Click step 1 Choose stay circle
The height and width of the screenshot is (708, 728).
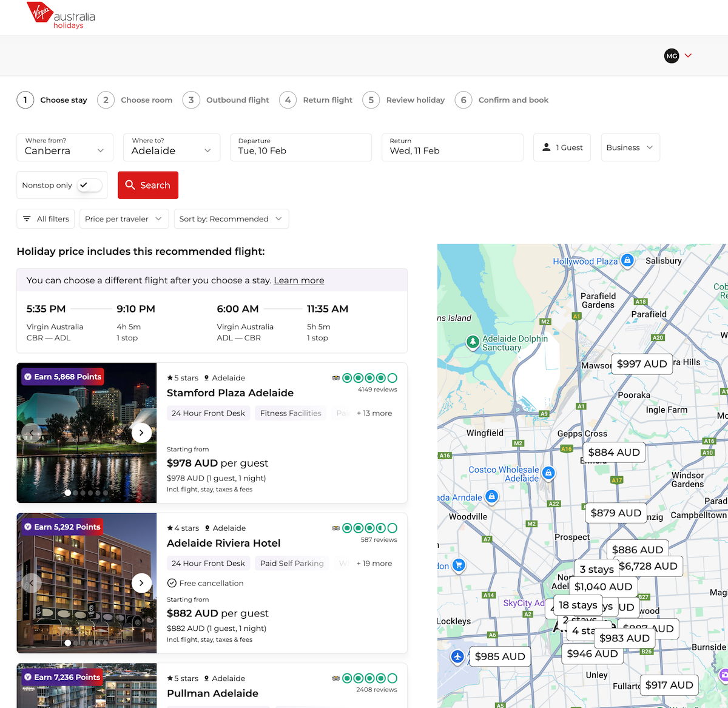25,99
